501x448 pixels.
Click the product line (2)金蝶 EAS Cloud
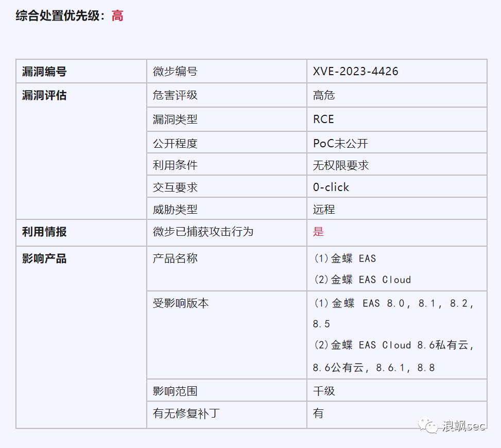(x=362, y=280)
